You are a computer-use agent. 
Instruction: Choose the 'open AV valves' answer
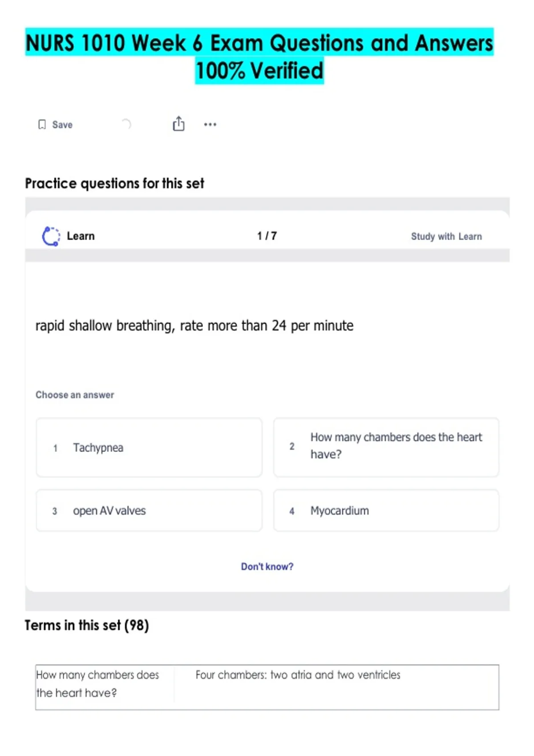[x=149, y=511]
